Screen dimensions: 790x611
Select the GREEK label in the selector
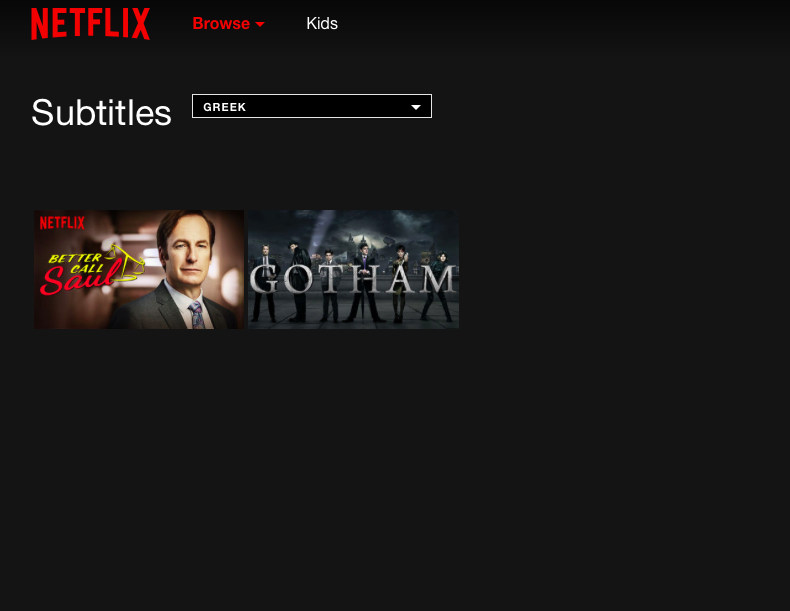point(224,107)
